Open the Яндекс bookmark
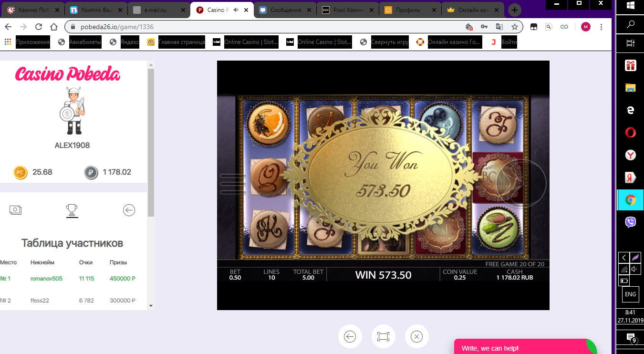 (x=125, y=42)
